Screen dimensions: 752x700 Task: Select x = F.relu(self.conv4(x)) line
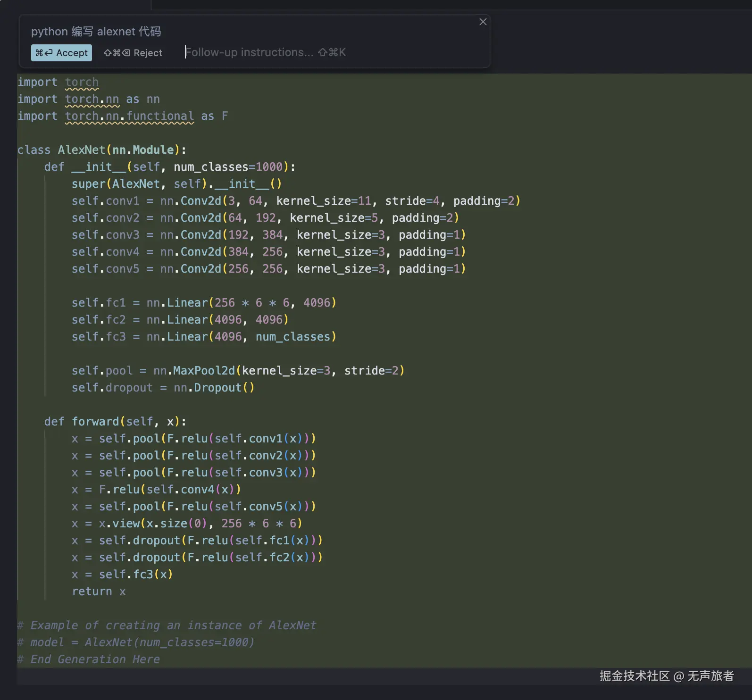(156, 490)
